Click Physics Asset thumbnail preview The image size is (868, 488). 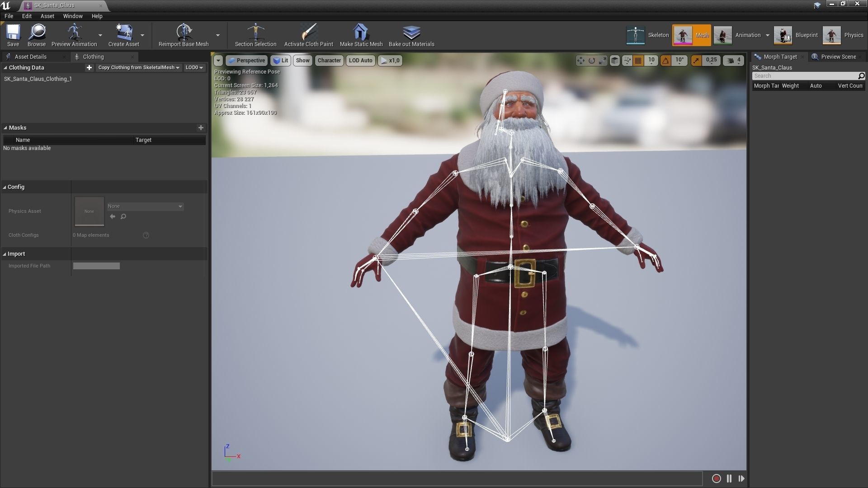click(x=89, y=211)
